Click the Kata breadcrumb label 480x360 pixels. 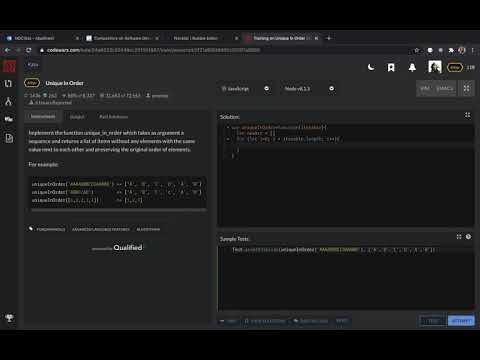(33, 65)
